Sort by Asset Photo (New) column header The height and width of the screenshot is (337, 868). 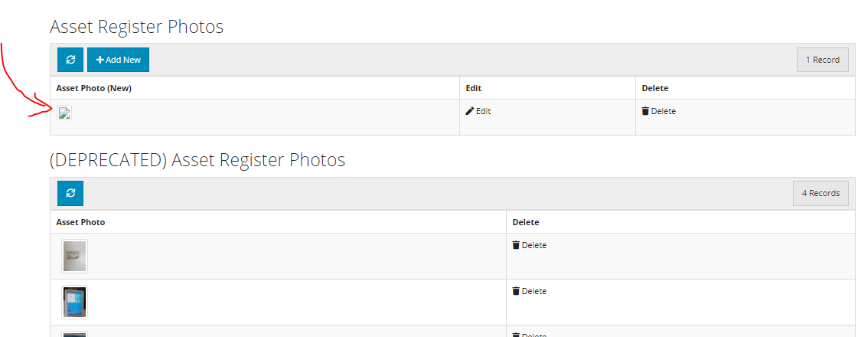point(93,88)
